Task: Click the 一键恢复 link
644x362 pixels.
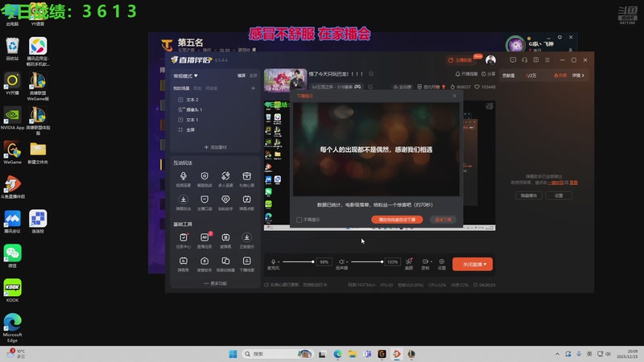Action: click(555, 183)
